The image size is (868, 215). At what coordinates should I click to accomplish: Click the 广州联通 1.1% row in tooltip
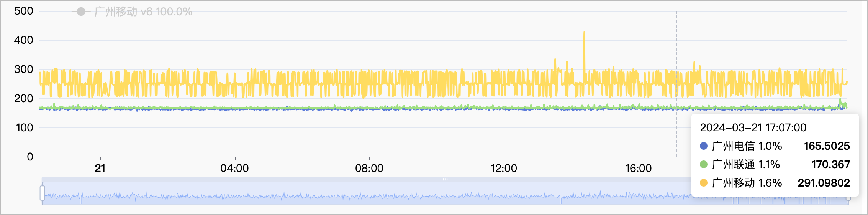tap(746, 164)
